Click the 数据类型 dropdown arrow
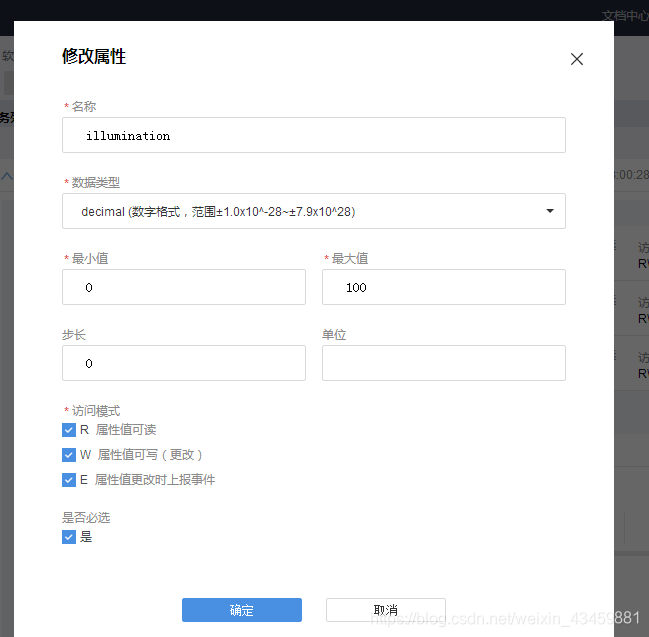Image resolution: width=649 pixels, height=637 pixels. click(550, 211)
